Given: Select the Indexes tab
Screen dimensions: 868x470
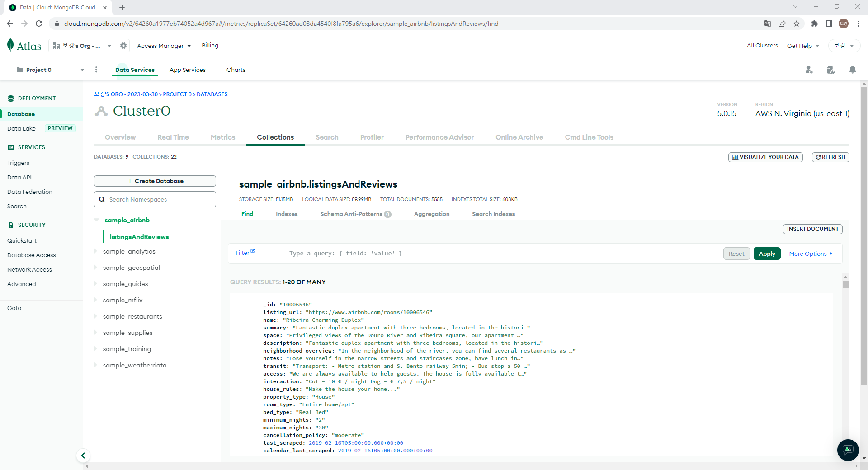Looking at the screenshot, I should pos(287,214).
